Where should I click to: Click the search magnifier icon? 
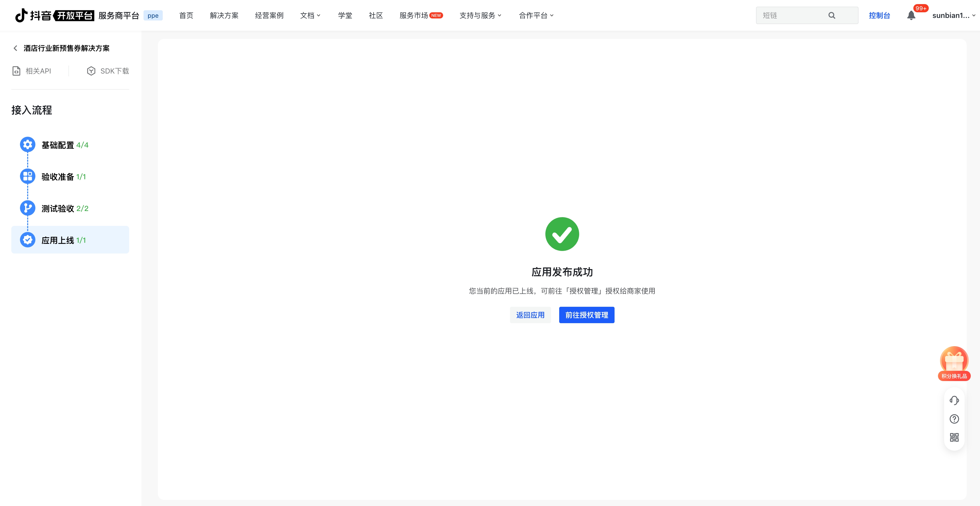[832, 15]
